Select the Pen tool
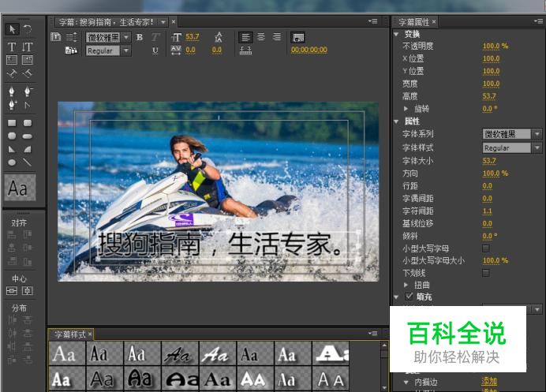This screenshot has width=546, height=392. click(x=12, y=91)
